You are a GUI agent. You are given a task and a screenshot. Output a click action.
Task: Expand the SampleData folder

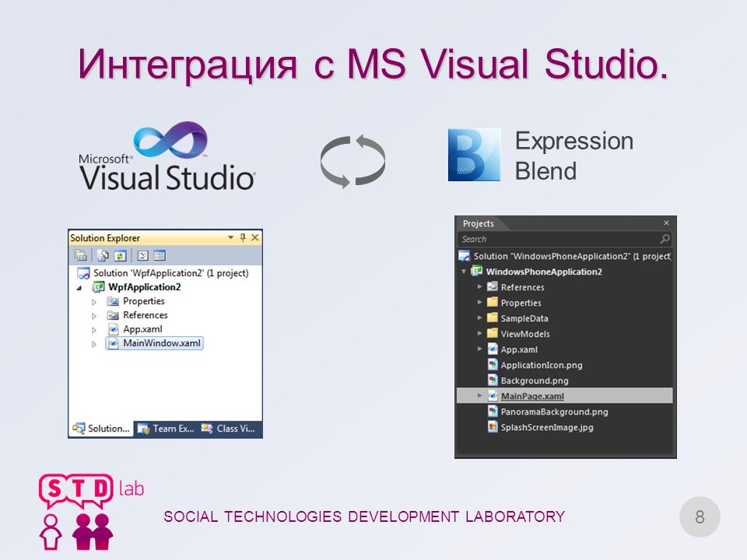480,317
